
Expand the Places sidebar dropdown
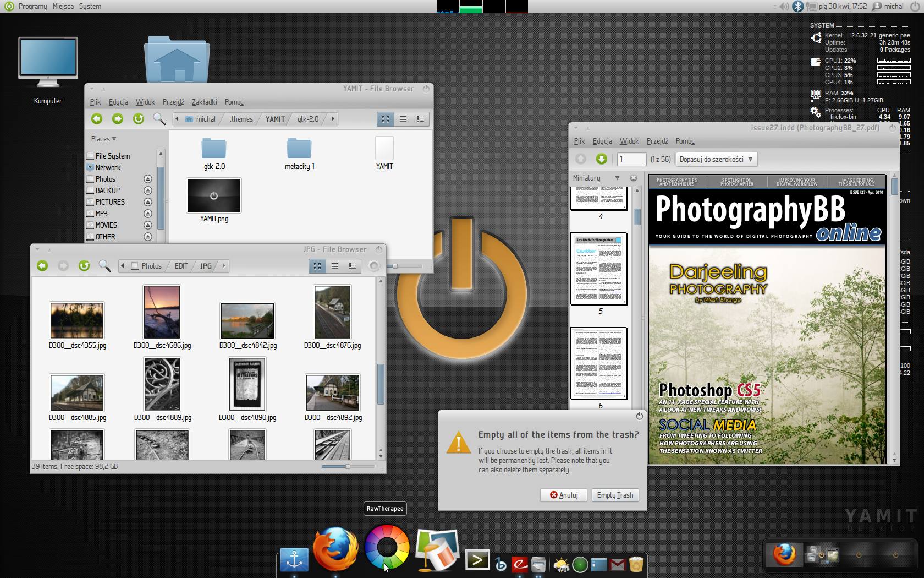point(104,139)
